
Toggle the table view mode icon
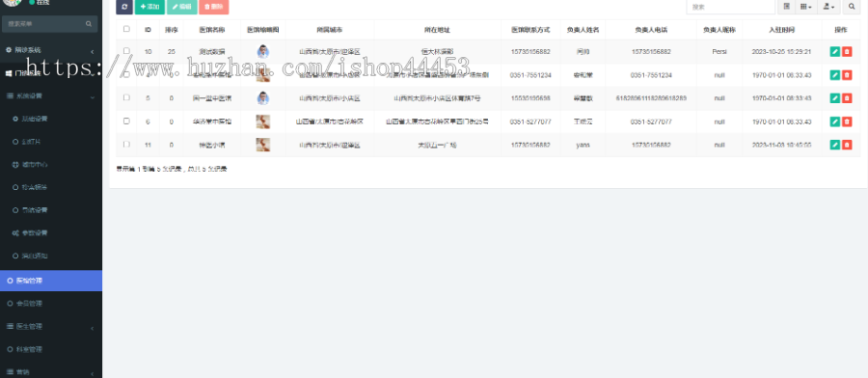click(x=787, y=7)
